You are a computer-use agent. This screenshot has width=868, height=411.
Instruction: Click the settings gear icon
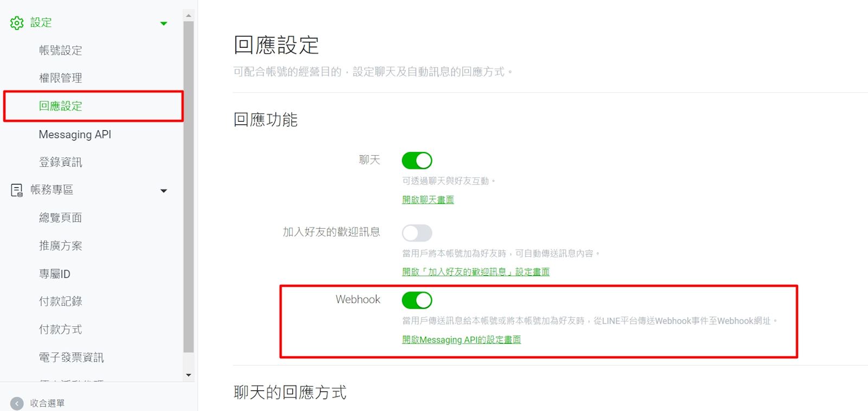click(x=17, y=23)
